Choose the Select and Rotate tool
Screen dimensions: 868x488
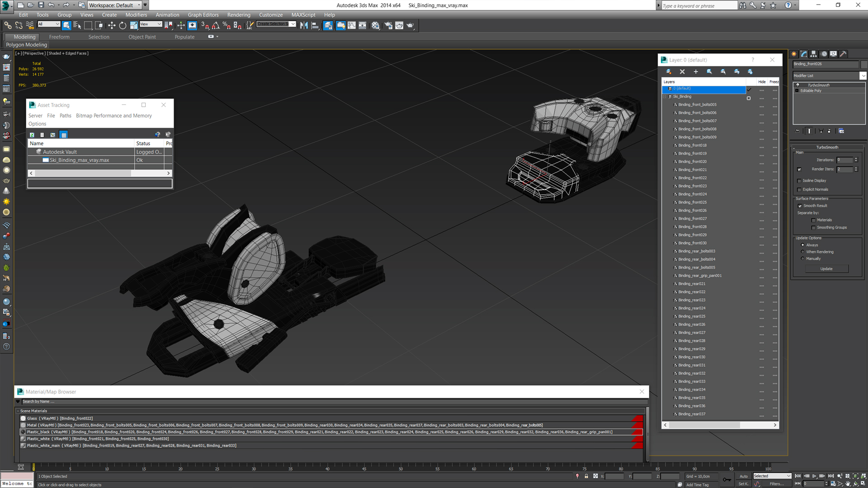tap(123, 25)
